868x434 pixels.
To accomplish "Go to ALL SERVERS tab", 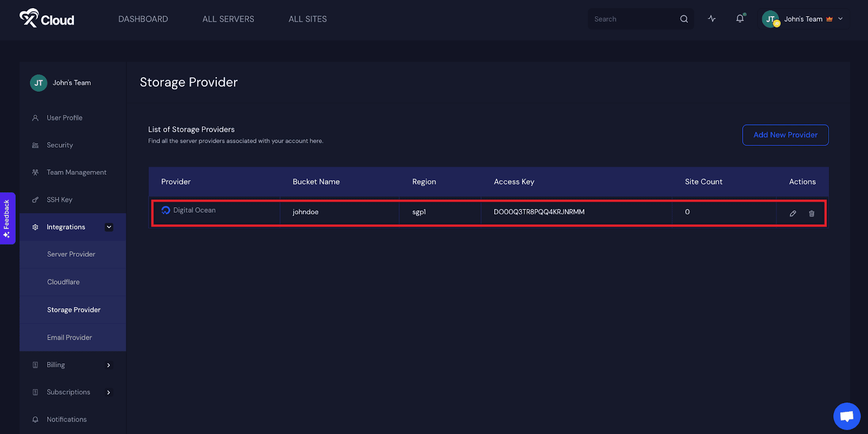I will [x=228, y=19].
